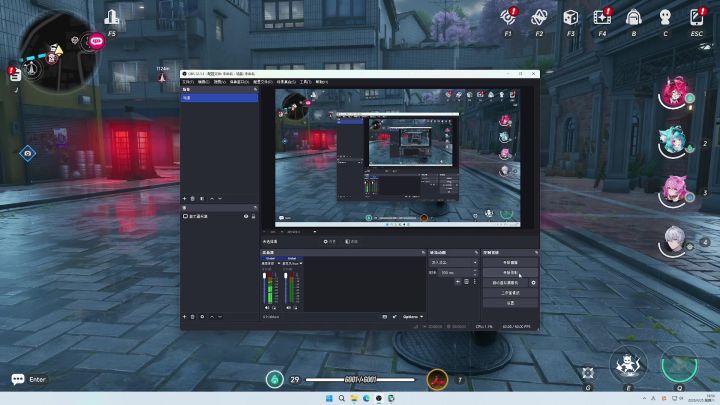
Task: Open transition three-dot options menu
Action: click(474, 281)
